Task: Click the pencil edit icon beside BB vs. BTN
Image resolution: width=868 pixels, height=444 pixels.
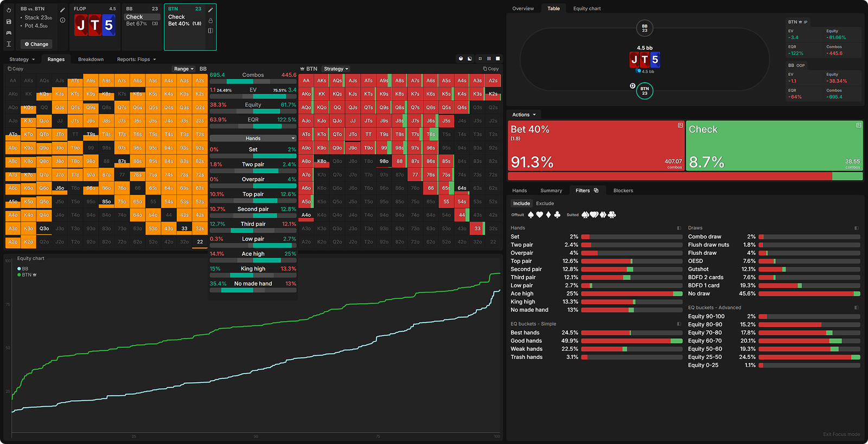Action: tap(62, 10)
